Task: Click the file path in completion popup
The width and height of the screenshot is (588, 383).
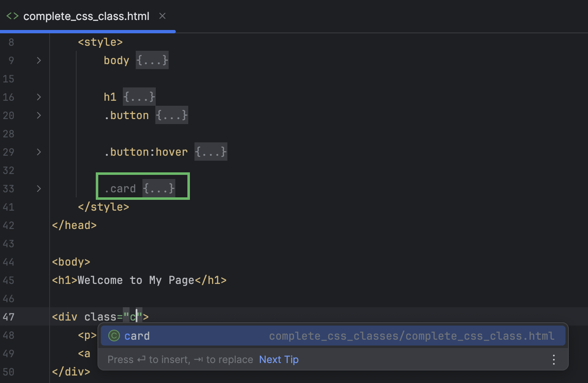Action: pos(411,336)
